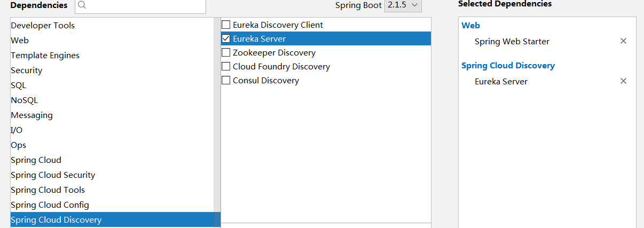Click Spring Cloud Discovery heading in selected panel
Viewport: 644px width, 228px height.
click(x=508, y=65)
